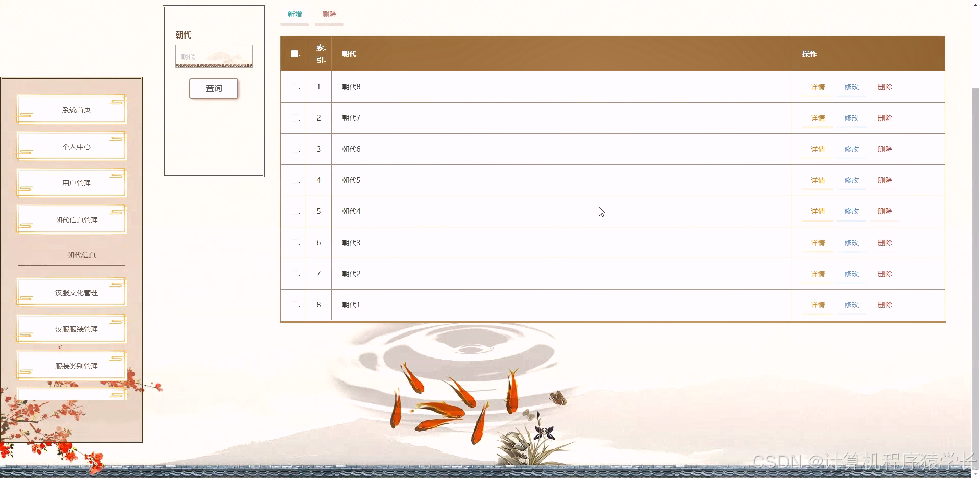Check the checkbox for row 朝代4
This screenshot has height=478, width=980.
(295, 212)
